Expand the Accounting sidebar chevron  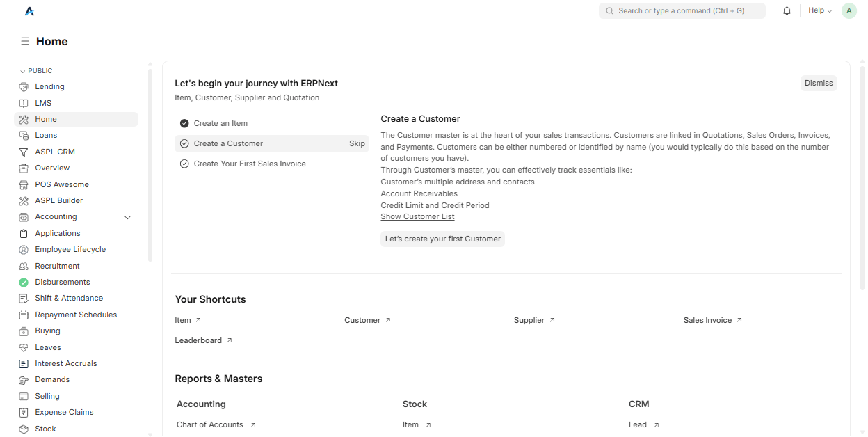point(127,217)
